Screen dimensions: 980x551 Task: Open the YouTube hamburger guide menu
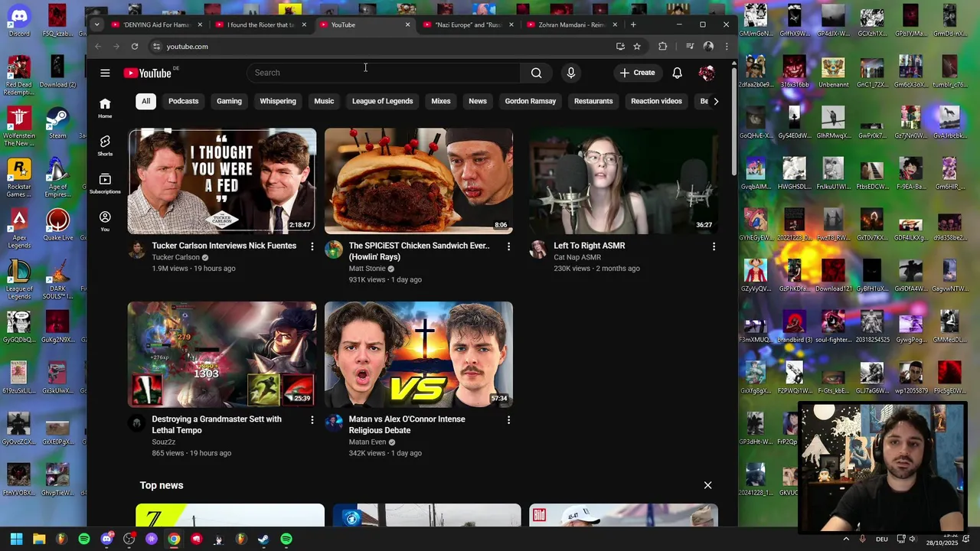(x=105, y=73)
